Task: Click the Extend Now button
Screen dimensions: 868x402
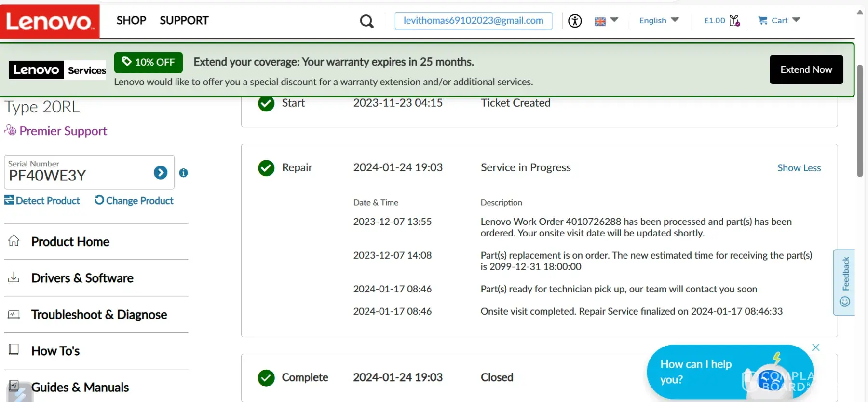Action: pos(806,69)
